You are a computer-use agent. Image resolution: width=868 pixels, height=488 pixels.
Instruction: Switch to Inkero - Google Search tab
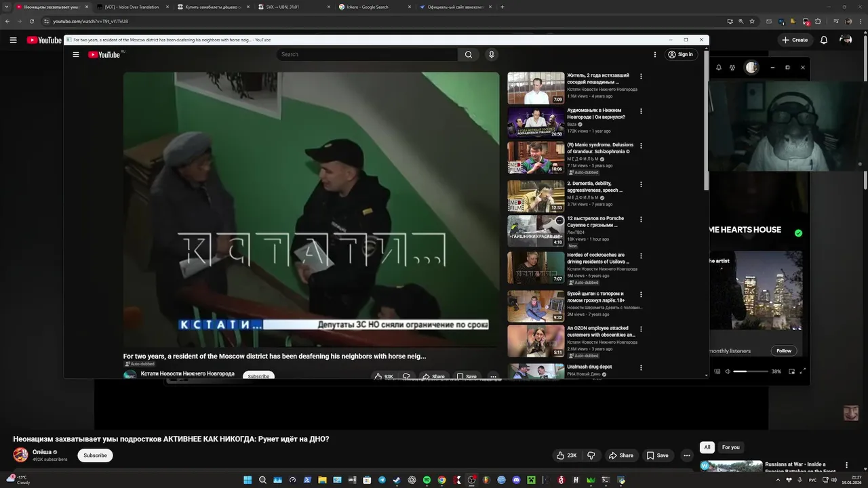(374, 7)
